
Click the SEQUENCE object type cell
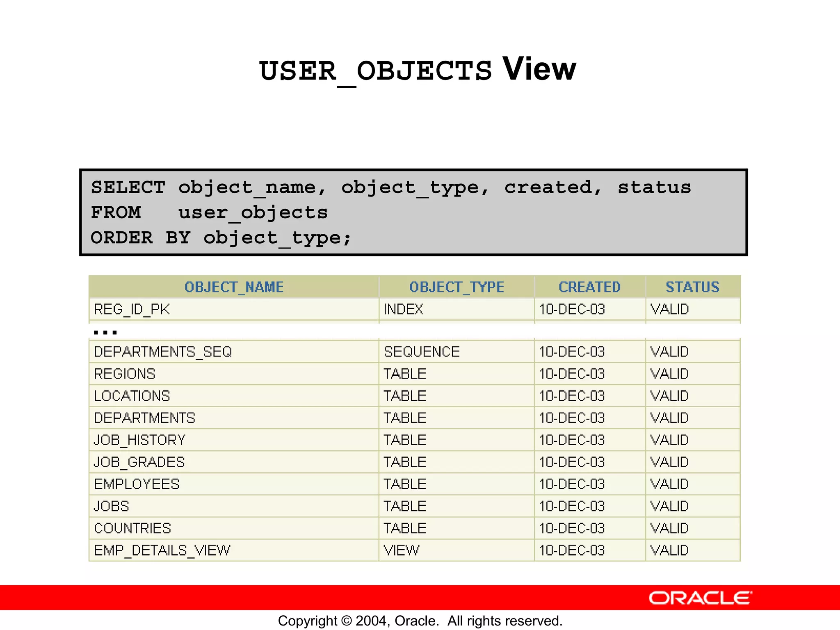[422, 352]
